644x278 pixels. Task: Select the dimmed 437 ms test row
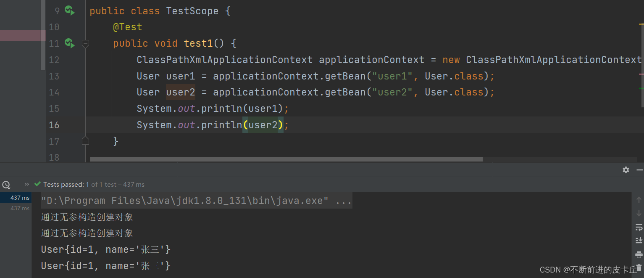pos(16,208)
